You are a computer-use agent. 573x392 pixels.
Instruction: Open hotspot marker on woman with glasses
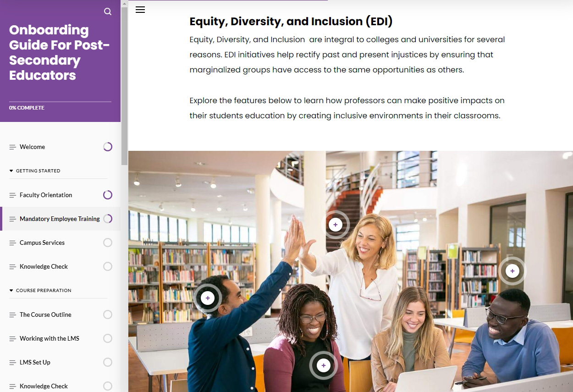pos(324,365)
